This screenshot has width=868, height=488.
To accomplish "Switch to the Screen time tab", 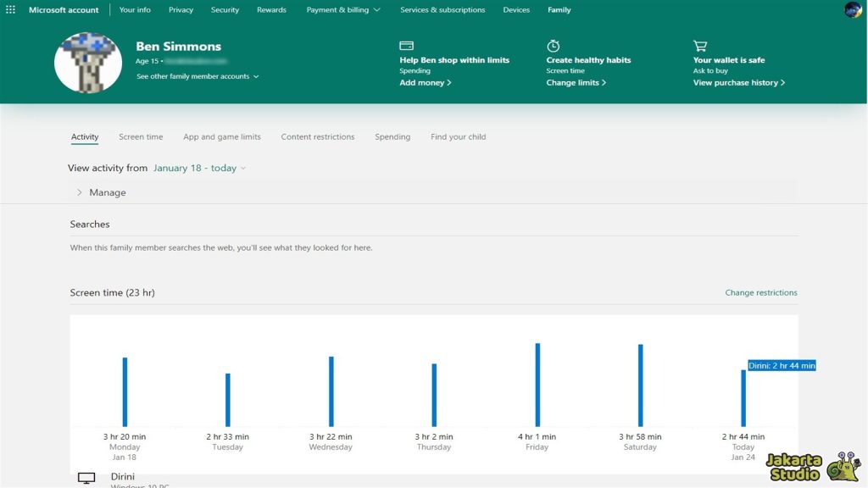I will pos(141,136).
